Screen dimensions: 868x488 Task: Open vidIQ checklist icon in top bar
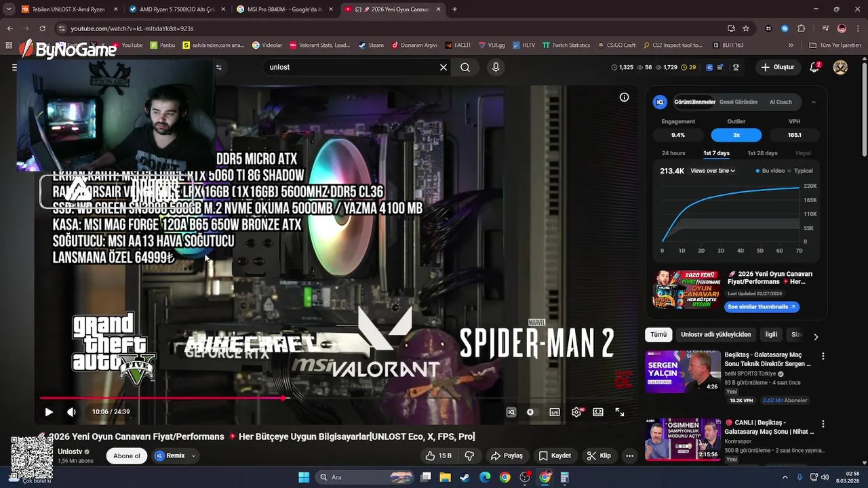coord(720,67)
